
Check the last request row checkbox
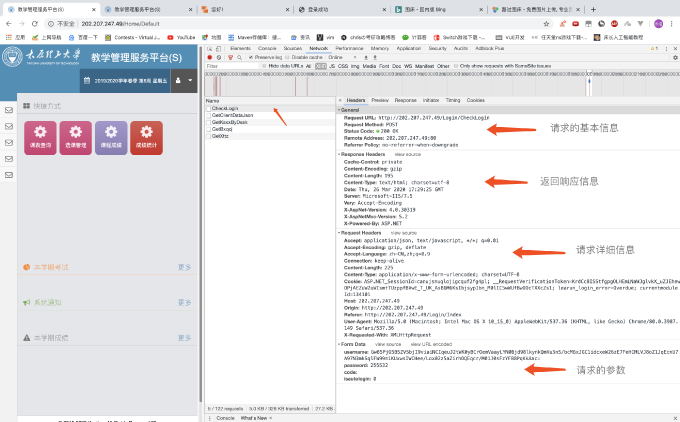point(209,136)
